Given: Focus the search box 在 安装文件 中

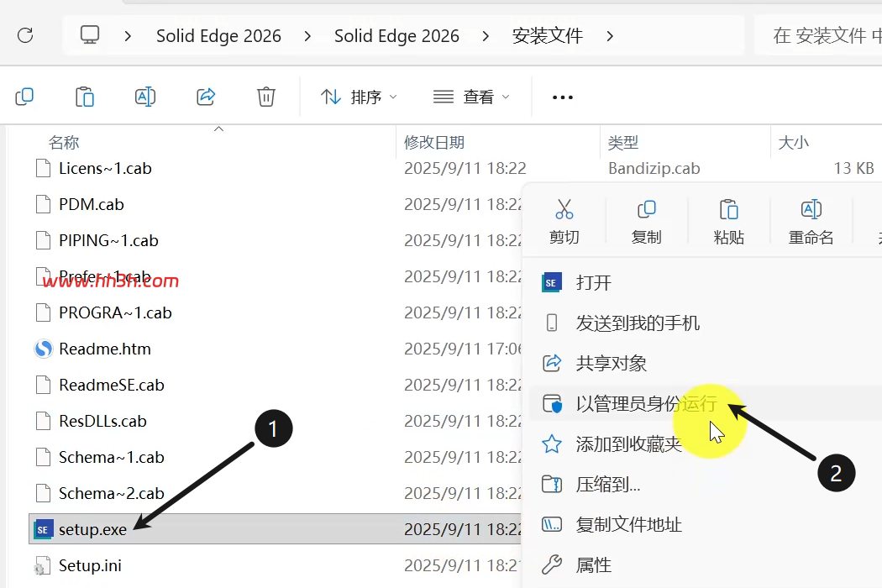Looking at the screenshot, I should (819, 36).
